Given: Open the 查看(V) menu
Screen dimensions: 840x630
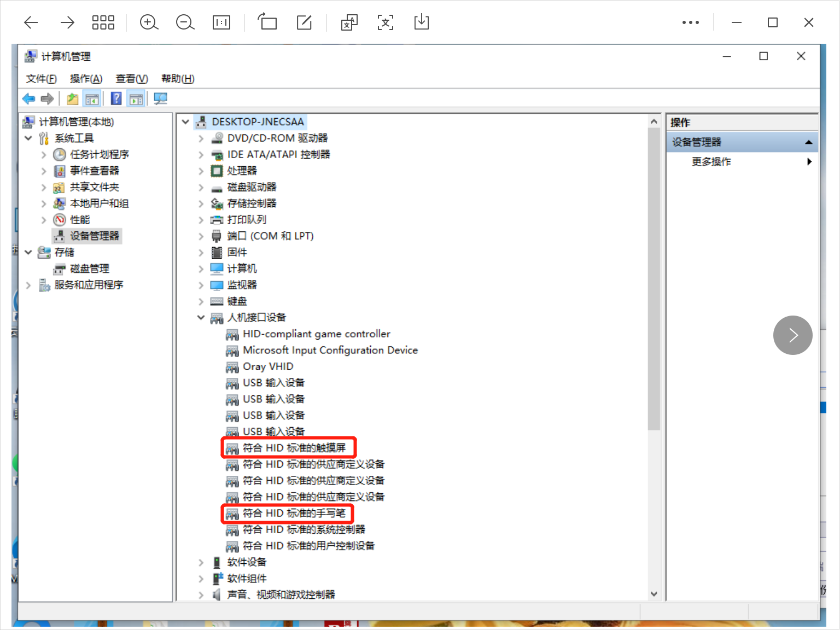Looking at the screenshot, I should coord(131,79).
